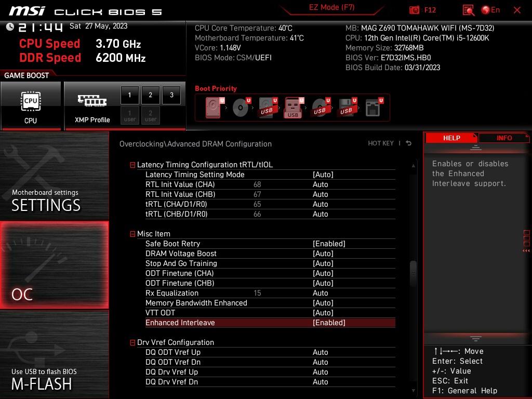Screen dimensions: 532x399
Task: Click the hard disk boot priority icon
Action: (215, 108)
